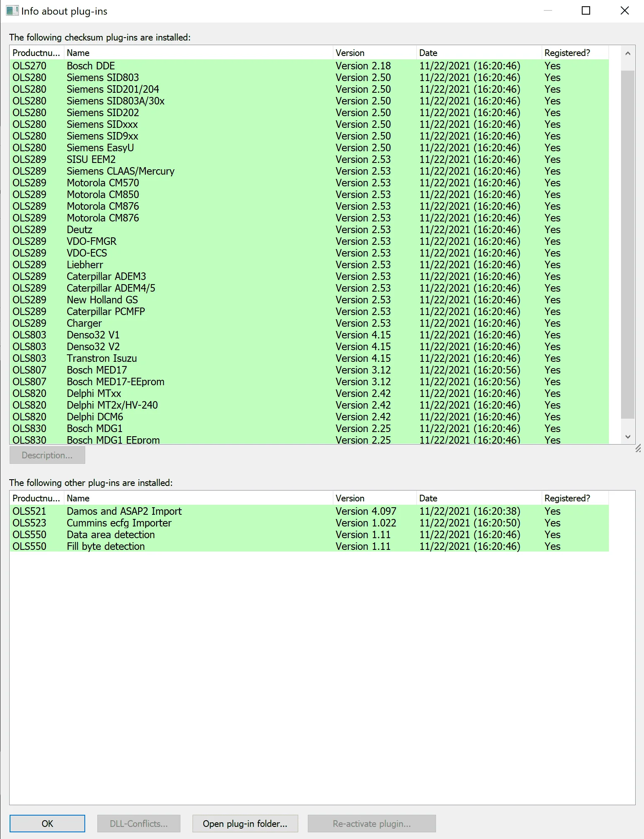Select the Deutz row
644x839 pixels.
309,229
